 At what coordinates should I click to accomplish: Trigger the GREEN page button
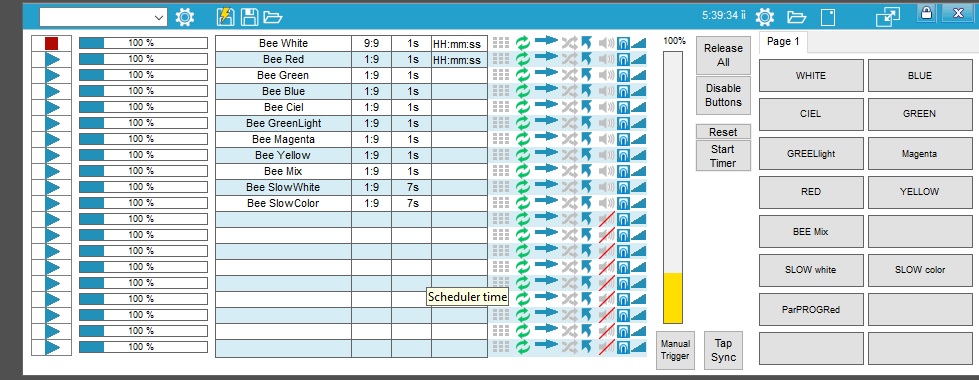point(920,114)
